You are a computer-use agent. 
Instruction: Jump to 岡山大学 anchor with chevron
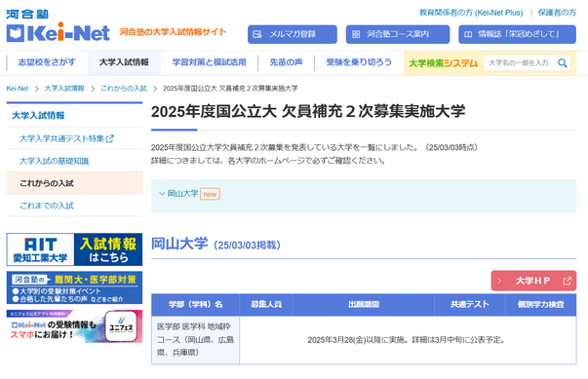point(178,194)
